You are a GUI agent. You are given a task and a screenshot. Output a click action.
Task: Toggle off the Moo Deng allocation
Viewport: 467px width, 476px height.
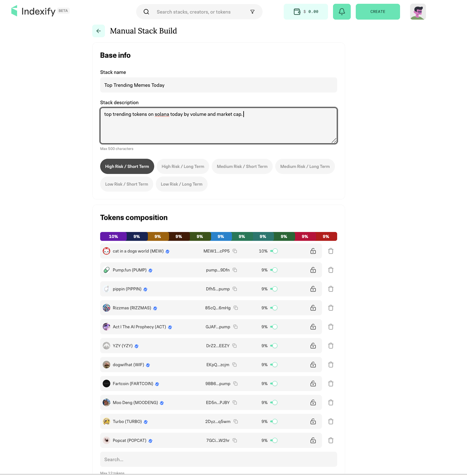coord(274,402)
